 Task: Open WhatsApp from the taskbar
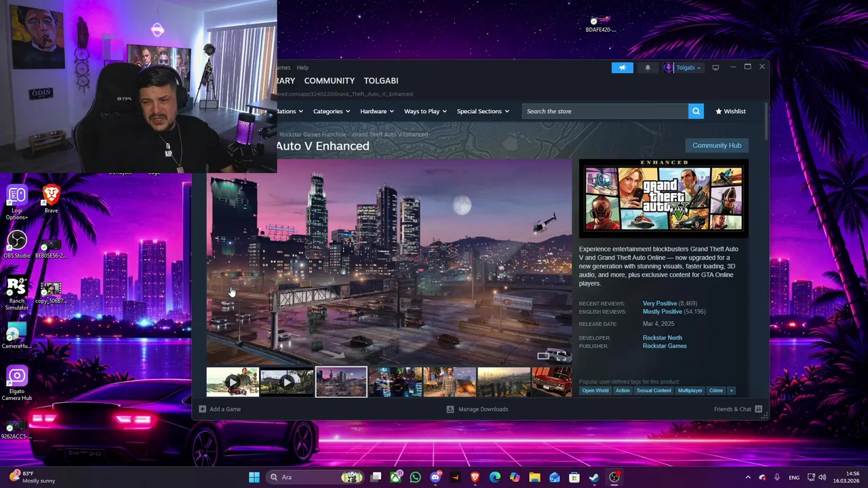point(415,477)
